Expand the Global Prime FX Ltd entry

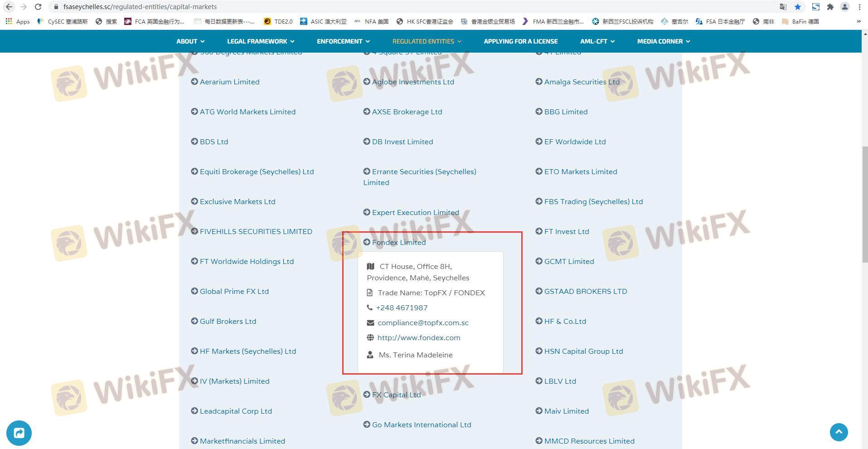tap(234, 291)
